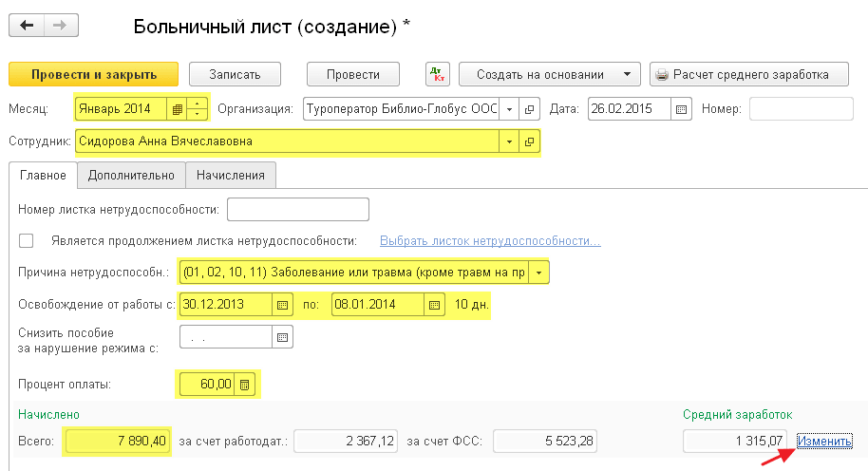Click the month stepper control
Image resolution: width=868 pixels, height=471 pixels.
[x=198, y=109]
